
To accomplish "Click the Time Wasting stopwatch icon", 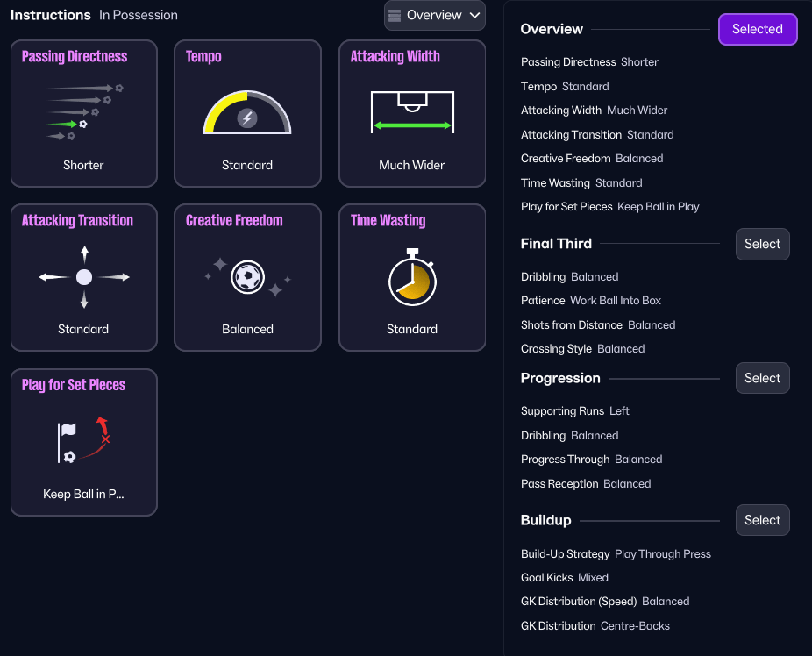I will (412, 279).
